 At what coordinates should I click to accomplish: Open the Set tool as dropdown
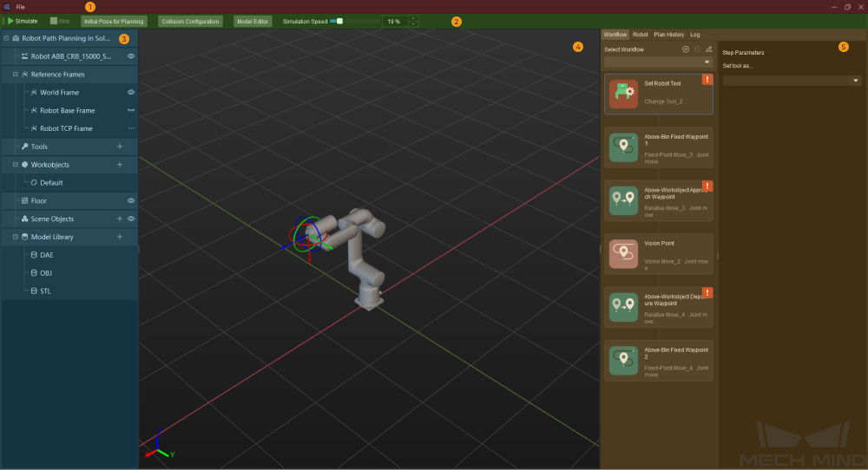(x=792, y=81)
